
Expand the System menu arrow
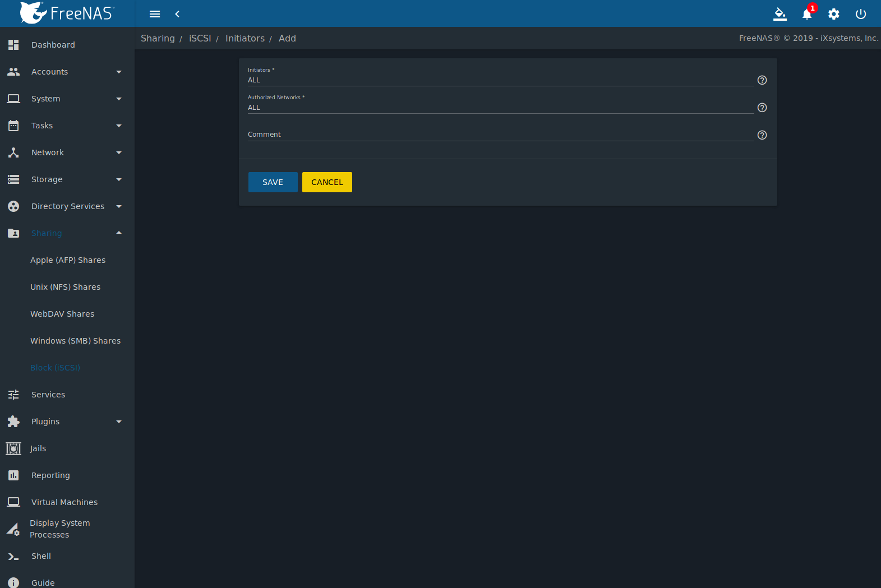(119, 99)
